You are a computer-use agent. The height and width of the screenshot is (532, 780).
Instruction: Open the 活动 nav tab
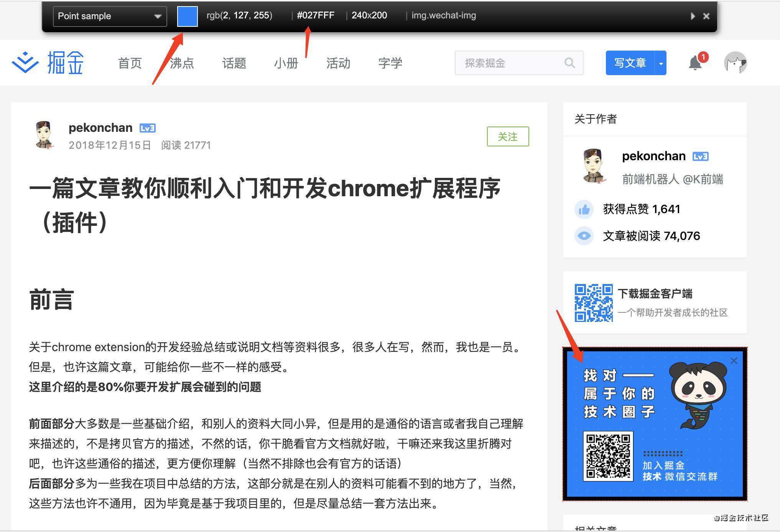pos(338,63)
